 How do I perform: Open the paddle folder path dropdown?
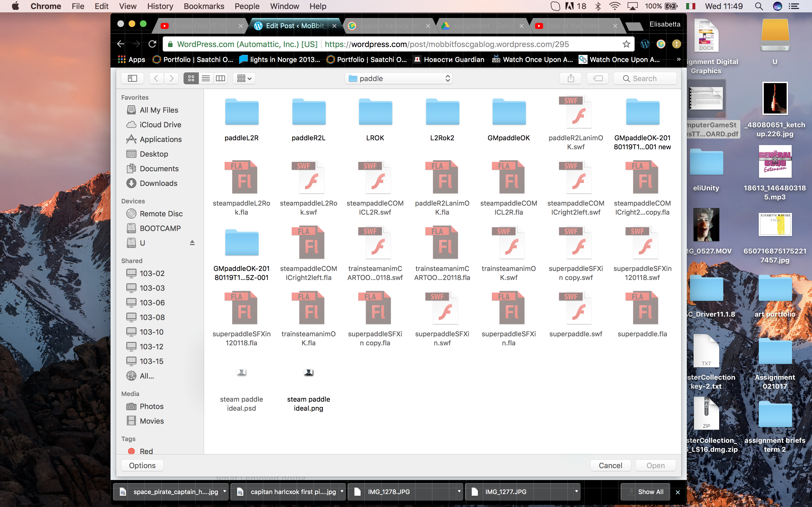[x=399, y=78]
